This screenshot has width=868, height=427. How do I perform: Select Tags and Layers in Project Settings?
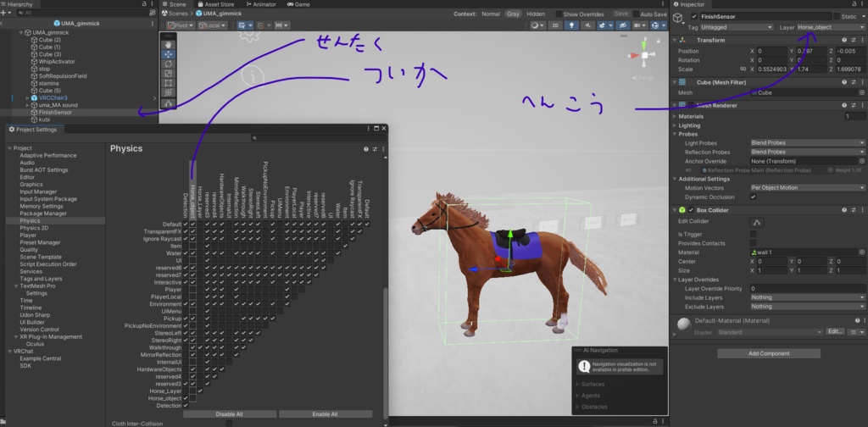[41, 279]
